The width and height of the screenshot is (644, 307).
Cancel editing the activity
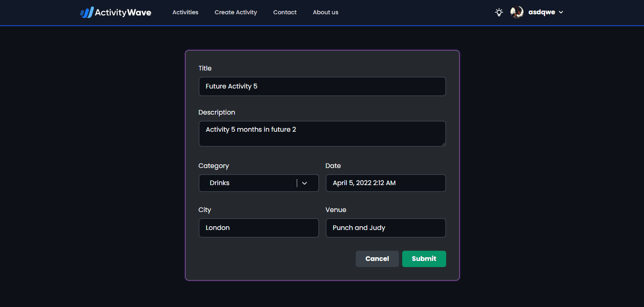click(x=377, y=259)
